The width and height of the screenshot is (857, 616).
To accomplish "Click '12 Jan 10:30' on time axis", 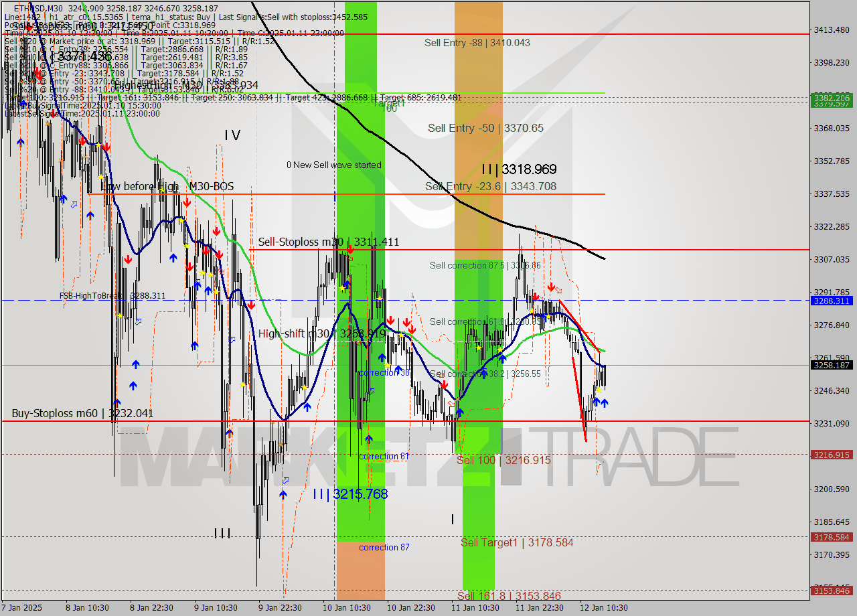I will tap(604, 608).
